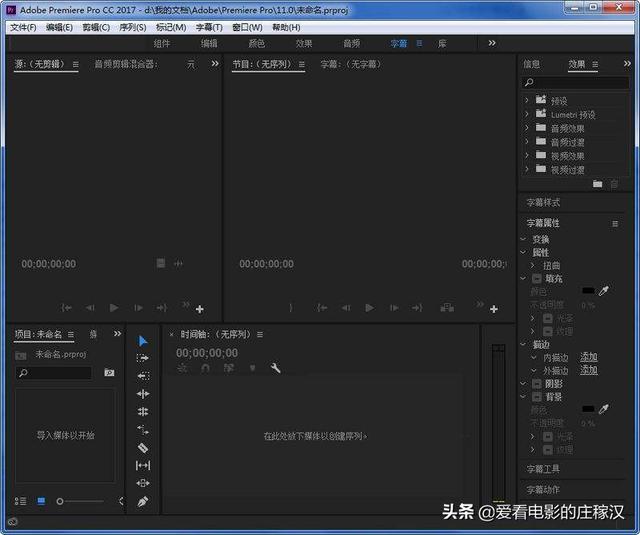The height and width of the screenshot is (535, 640).
Task: Open the 字幕(T) menu
Action: click(x=209, y=27)
